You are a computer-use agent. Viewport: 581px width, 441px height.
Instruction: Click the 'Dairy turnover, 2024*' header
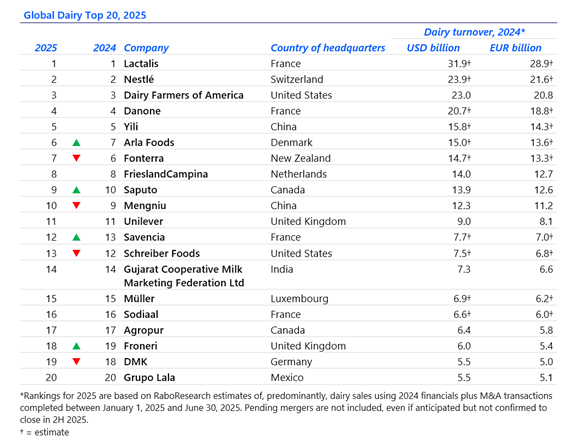(474, 32)
